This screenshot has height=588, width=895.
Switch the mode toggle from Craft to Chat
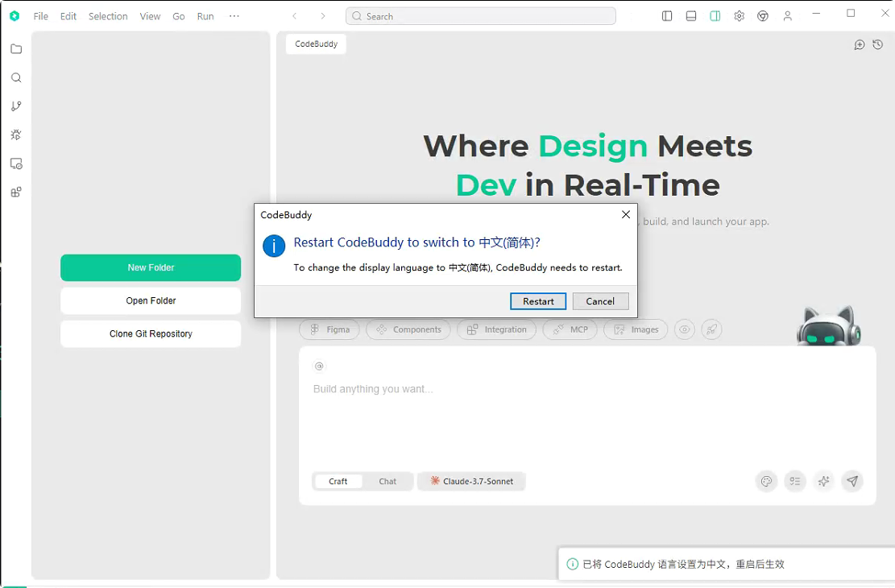[387, 481]
